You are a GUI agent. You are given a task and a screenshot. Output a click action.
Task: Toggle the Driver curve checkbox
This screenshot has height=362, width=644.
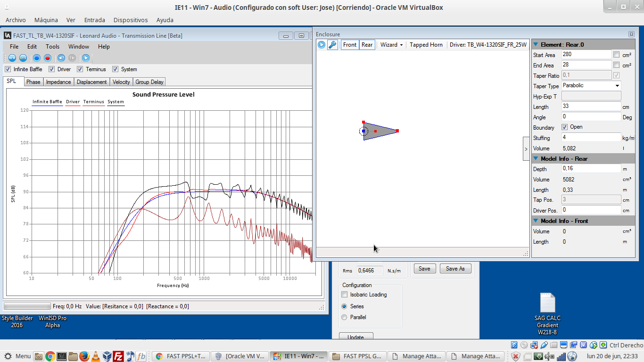tap(52, 69)
